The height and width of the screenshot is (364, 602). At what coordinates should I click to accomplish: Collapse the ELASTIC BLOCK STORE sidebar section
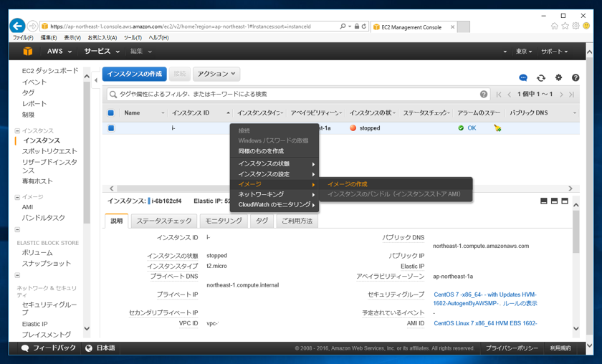pyautogui.click(x=17, y=229)
